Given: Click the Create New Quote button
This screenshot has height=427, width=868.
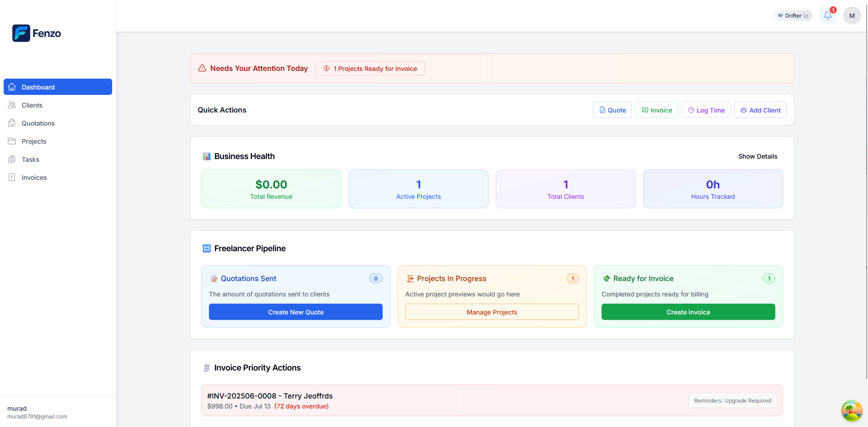Looking at the screenshot, I should (x=295, y=312).
